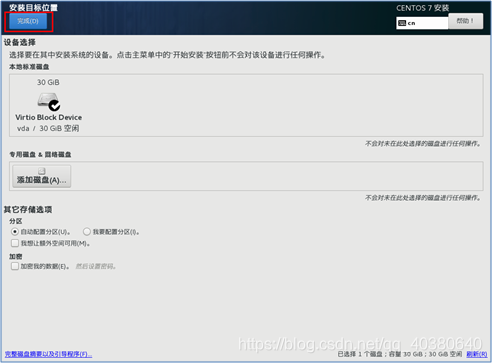Open the 帮助 help button
Viewport: 492px width, 363px height.
[465, 21]
